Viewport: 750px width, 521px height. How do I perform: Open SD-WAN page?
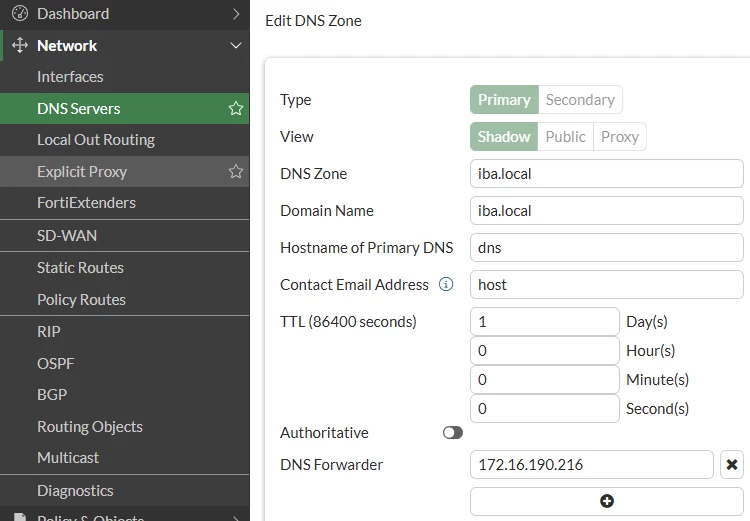tap(124, 235)
